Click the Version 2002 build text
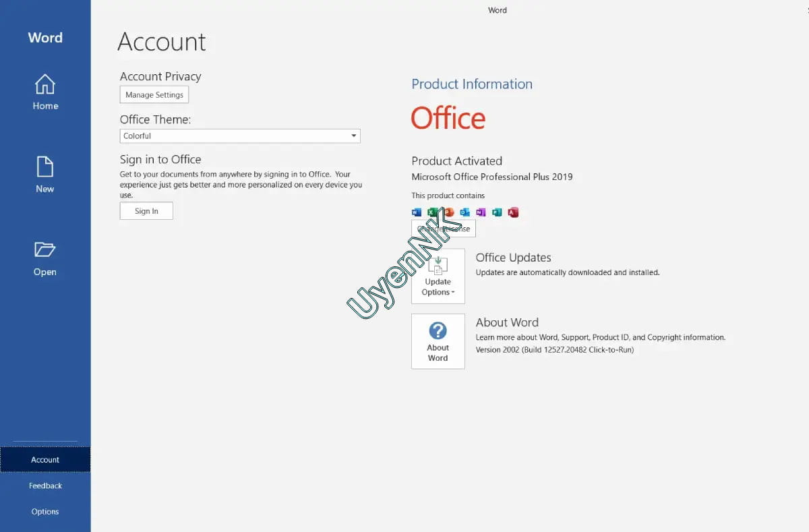 tap(555, 350)
